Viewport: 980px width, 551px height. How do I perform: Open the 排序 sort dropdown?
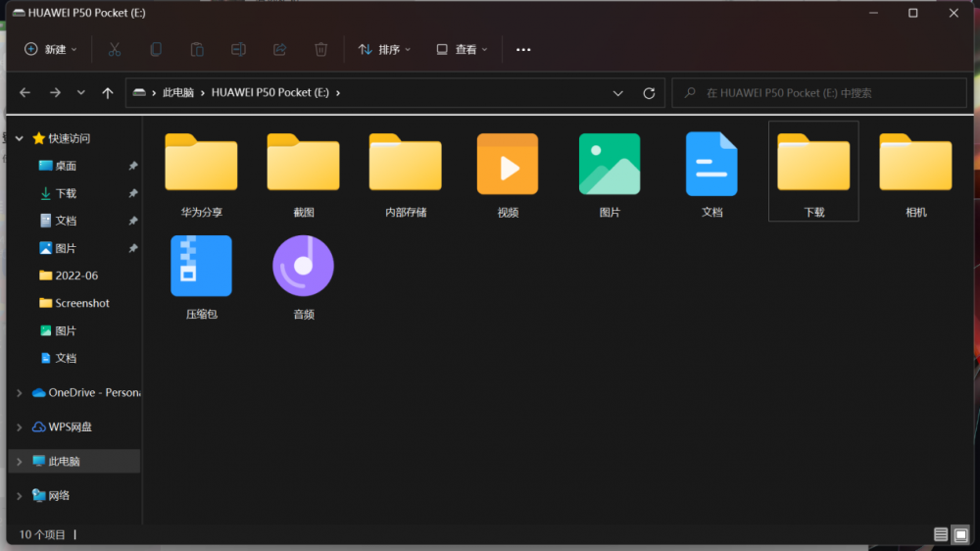[x=384, y=49]
